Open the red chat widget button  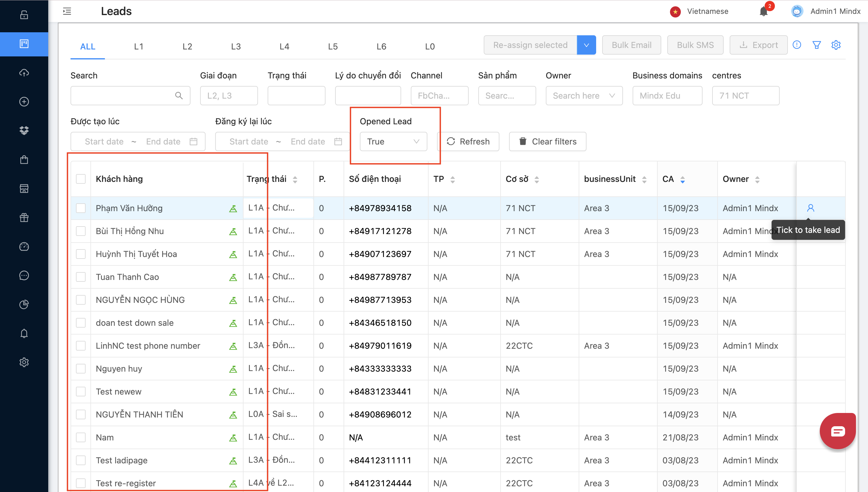coord(838,431)
